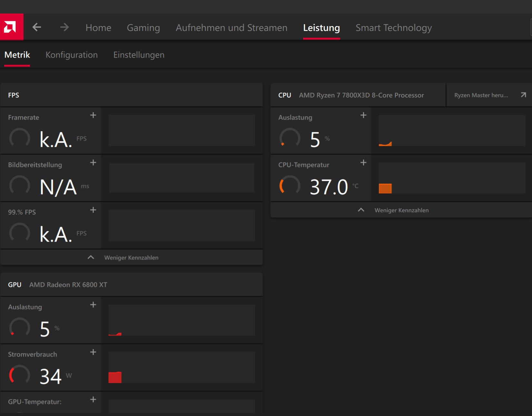
Task: Collapse CPU panel via Weniger Kennzahlen chevron
Action: [x=361, y=210]
